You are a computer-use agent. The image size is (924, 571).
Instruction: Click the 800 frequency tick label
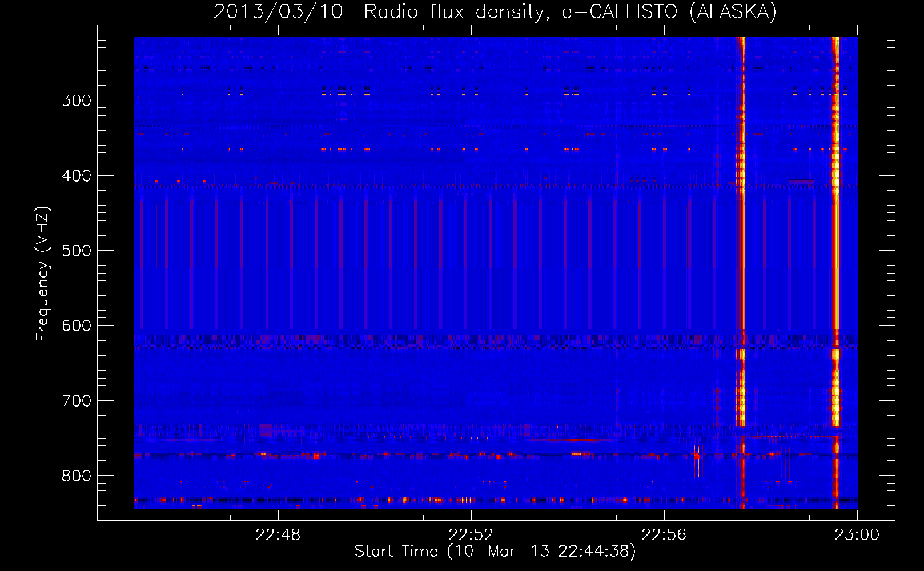[x=77, y=476]
